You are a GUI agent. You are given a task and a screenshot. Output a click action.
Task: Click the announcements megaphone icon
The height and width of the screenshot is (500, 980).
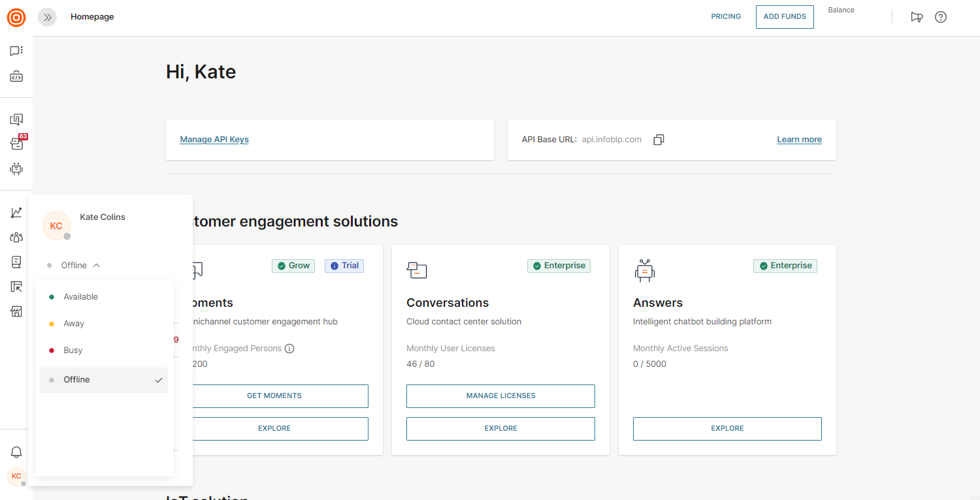pos(917,17)
